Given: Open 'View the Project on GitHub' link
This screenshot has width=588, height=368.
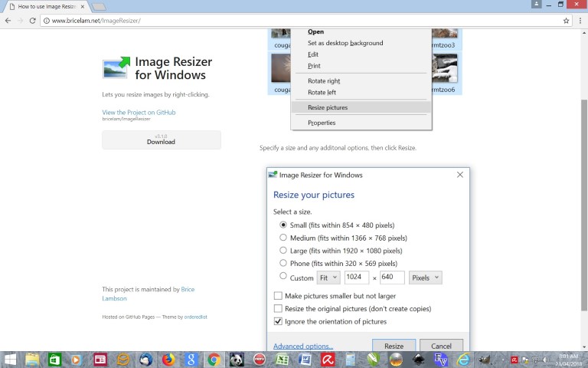Looking at the screenshot, I should click(139, 112).
